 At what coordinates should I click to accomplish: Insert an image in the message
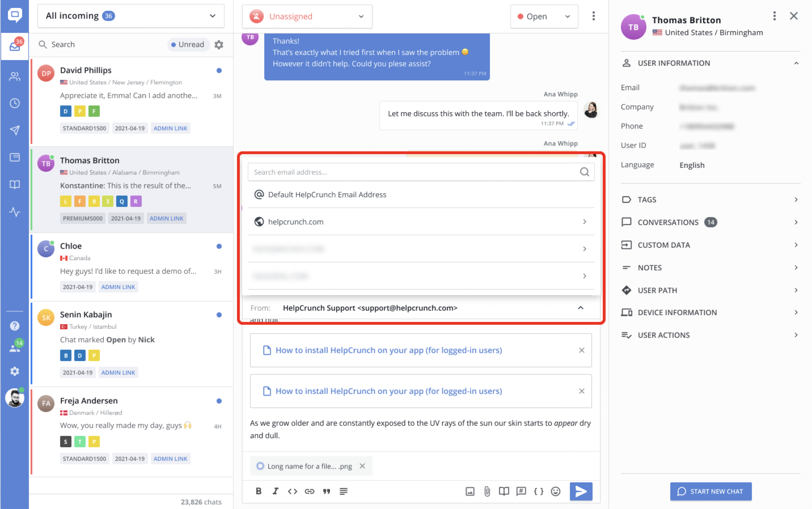[x=470, y=491]
